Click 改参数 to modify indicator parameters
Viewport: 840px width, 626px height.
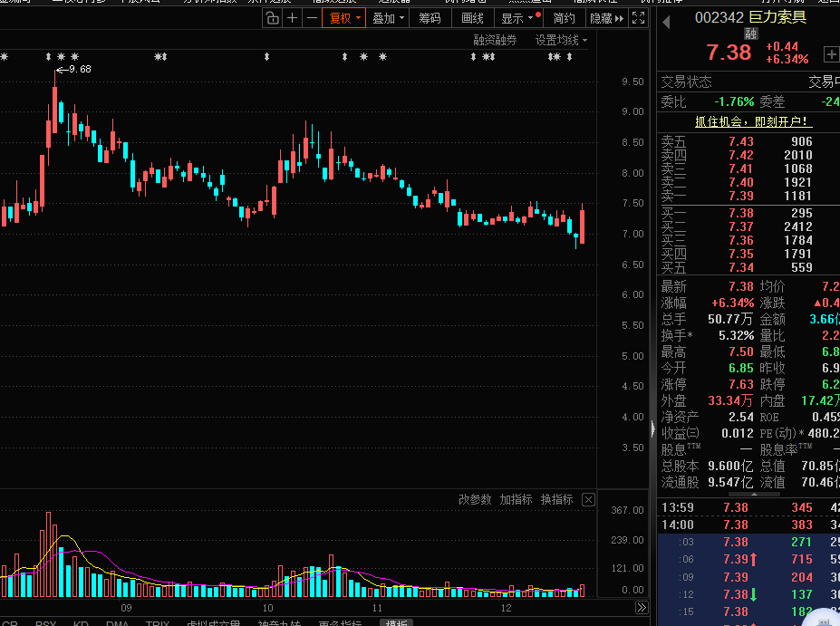tap(475, 500)
